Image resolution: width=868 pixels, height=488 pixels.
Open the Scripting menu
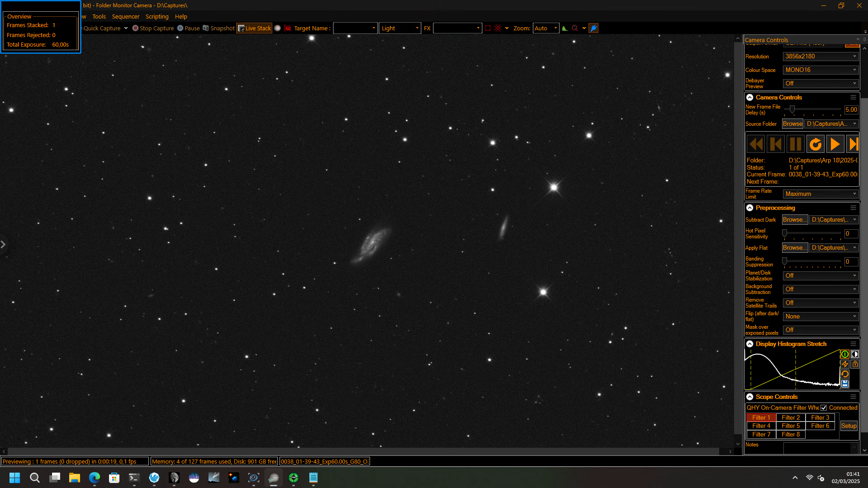point(157,16)
